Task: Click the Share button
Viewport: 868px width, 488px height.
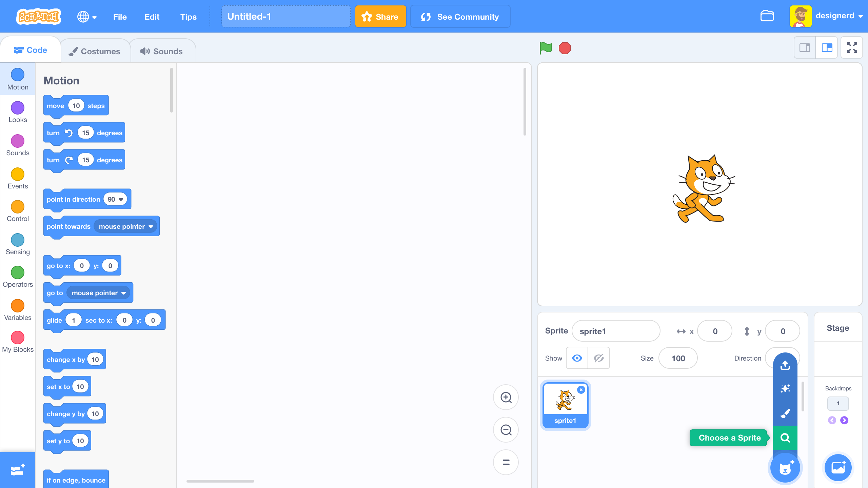Action: [x=380, y=16]
